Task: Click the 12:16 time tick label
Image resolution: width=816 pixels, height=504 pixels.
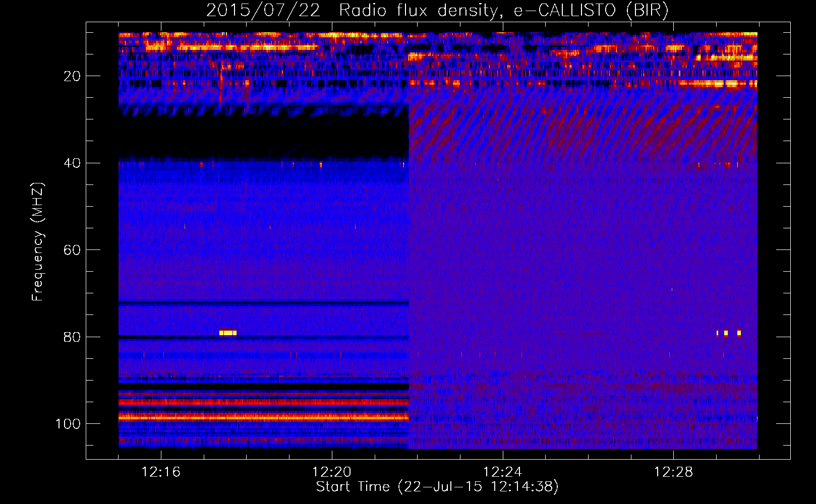Action: click(161, 472)
